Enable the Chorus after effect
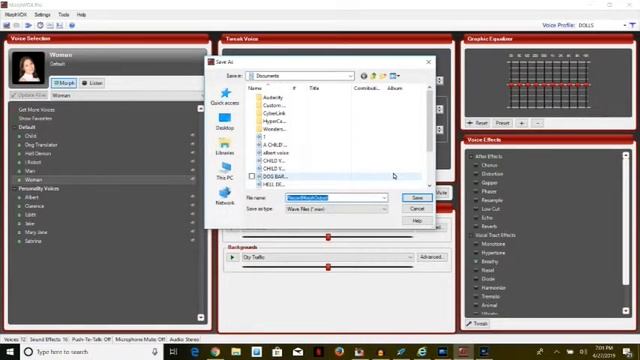The image size is (640, 360). (x=476, y=165)
